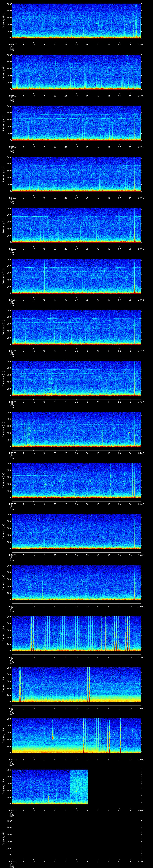This screenshot has width=153, height=868.
Task: Click the 4:40:00 start time label
Action: 12,861
